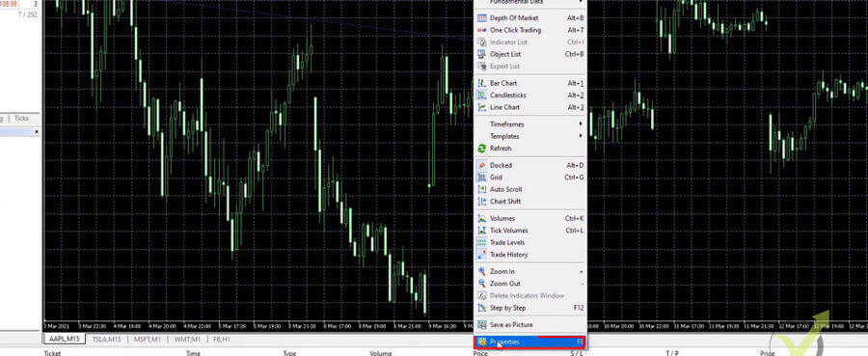Toggle Auto Scroll

coord(530,189)
